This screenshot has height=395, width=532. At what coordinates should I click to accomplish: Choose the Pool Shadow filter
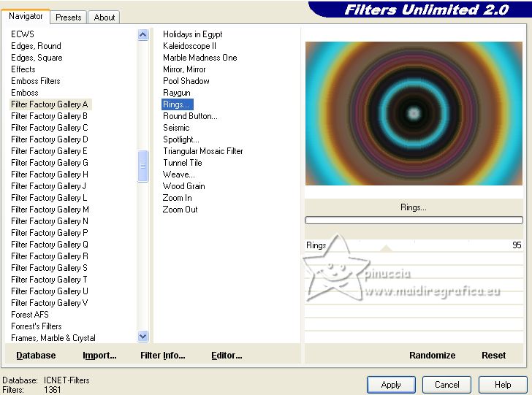point(186,81)
